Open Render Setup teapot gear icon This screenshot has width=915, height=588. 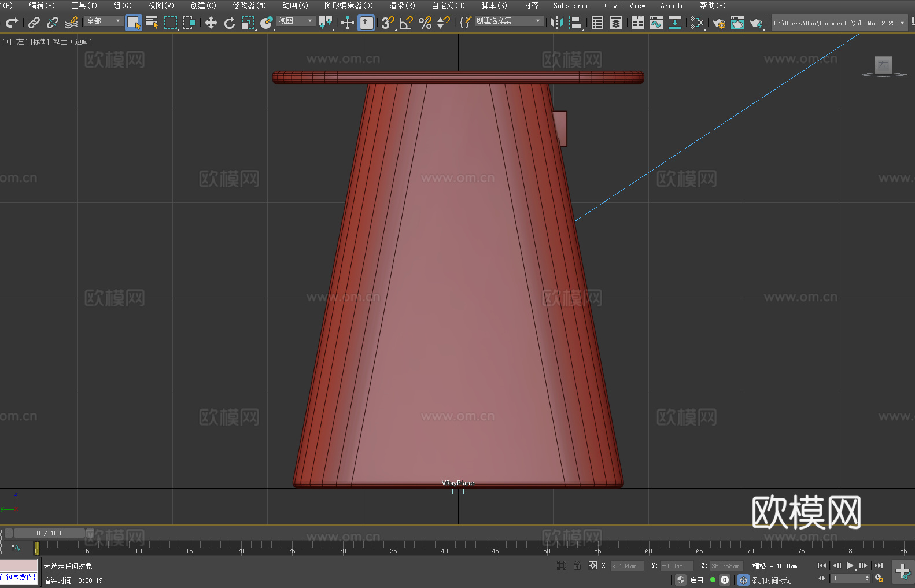pyautogui.click(x=719, y=23)
